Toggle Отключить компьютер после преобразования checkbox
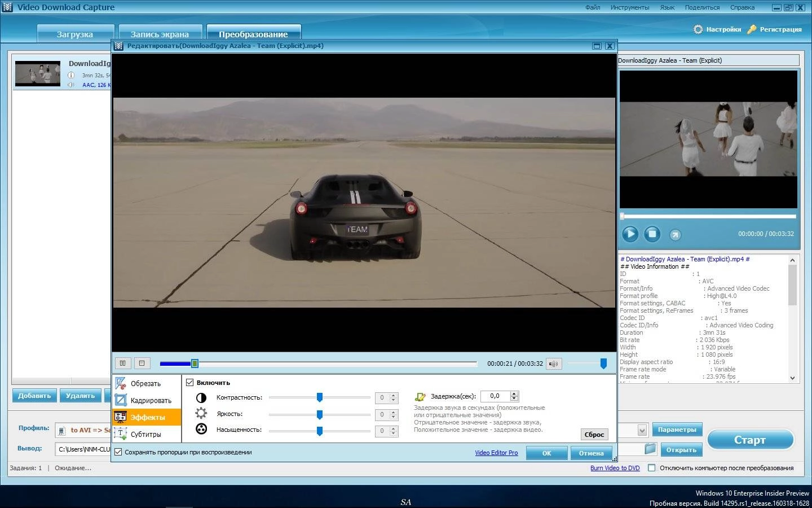812x508 pixels. pos(652,468)
